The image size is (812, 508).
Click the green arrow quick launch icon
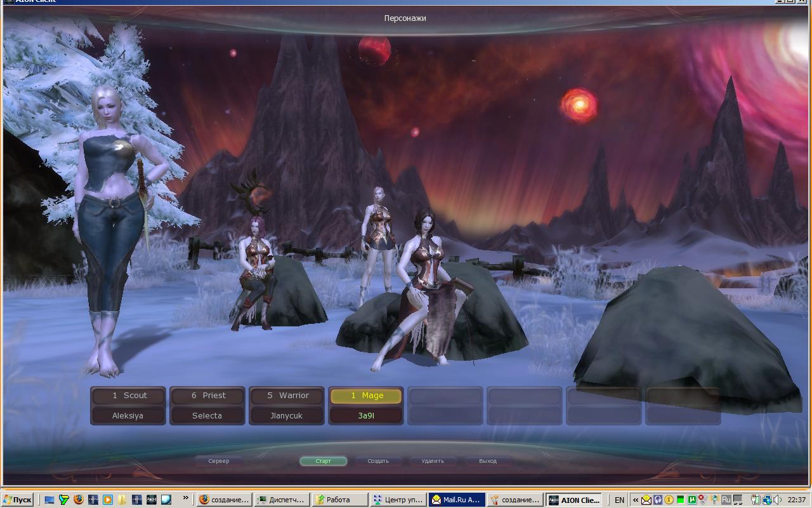[x=64, y=500]
